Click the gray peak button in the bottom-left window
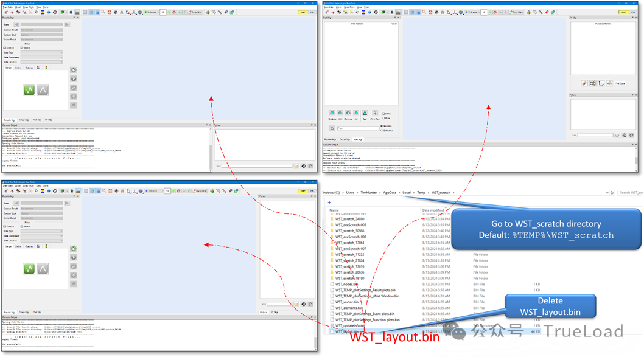The height and width of the screenshot is (357, 644). coord(43,269)
